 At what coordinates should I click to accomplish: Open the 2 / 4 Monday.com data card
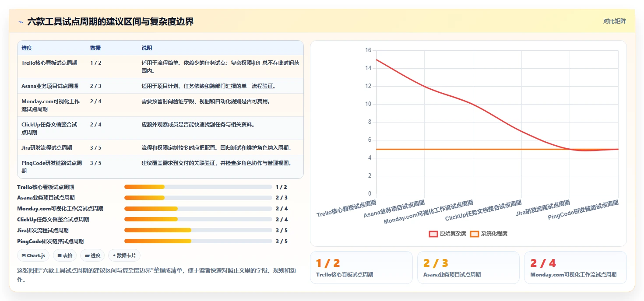tap(575, 267)
